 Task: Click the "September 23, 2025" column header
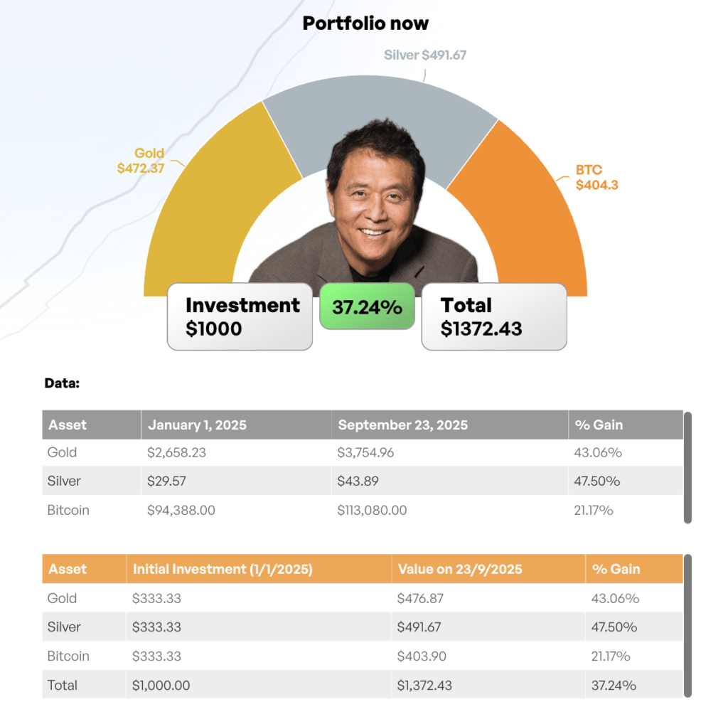coord(402,425)
